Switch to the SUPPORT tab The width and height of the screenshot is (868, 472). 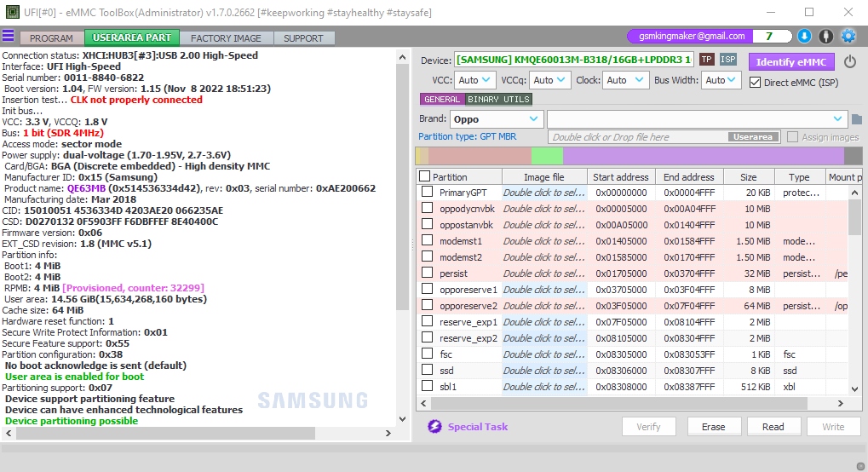point(303,38)
